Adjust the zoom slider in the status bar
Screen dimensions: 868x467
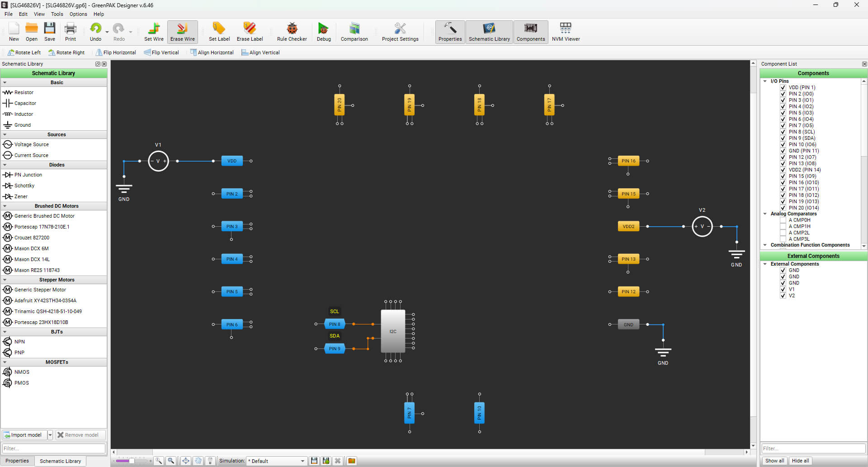[132, 461]
